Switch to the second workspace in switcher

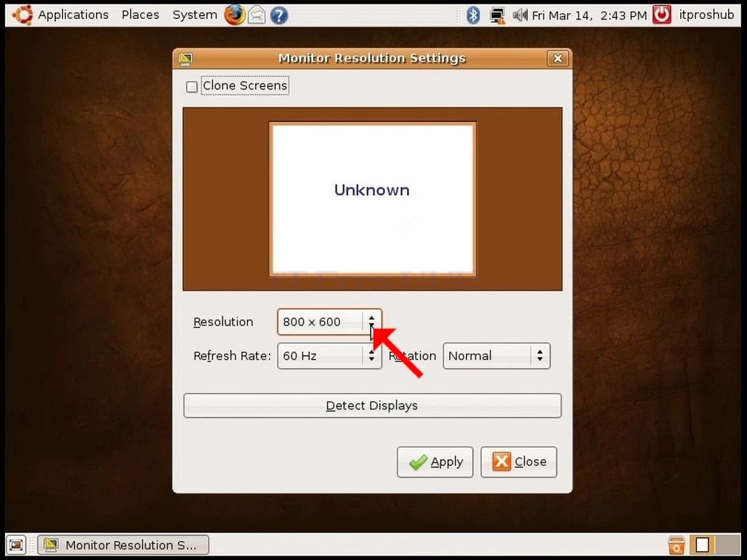pyautogui.click(x=727, y=545)
